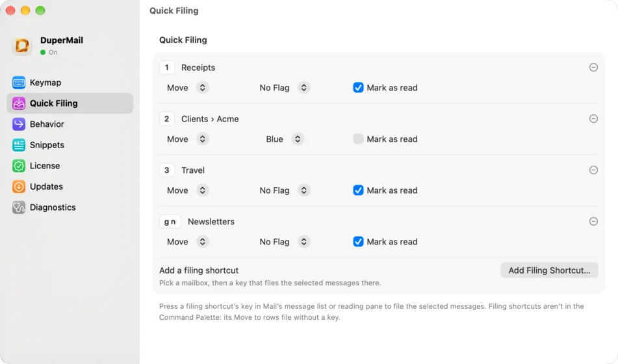This screenshot has height=364, width=618.
Task: Uncheck Mark as read for Travel
Action: click(358, 190)
